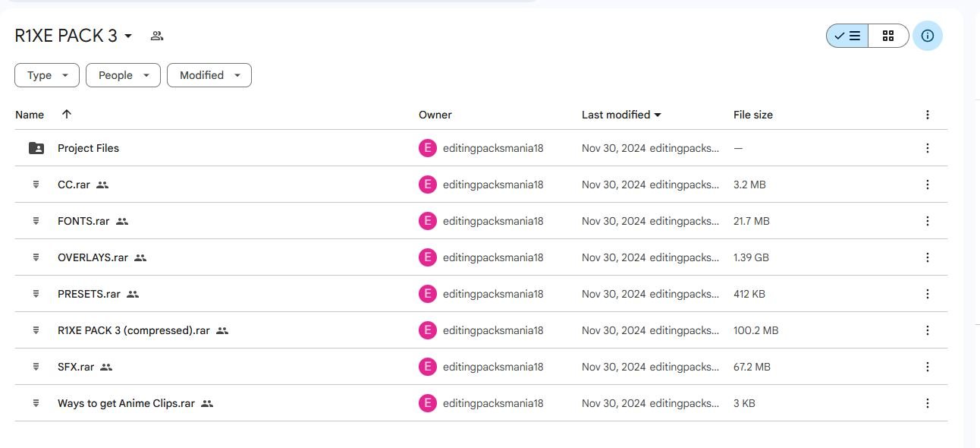Click shared icon beside Ways to get Anime Clips.rar
980x448 pixels.
pyautogui.click(x=207, y=403)
